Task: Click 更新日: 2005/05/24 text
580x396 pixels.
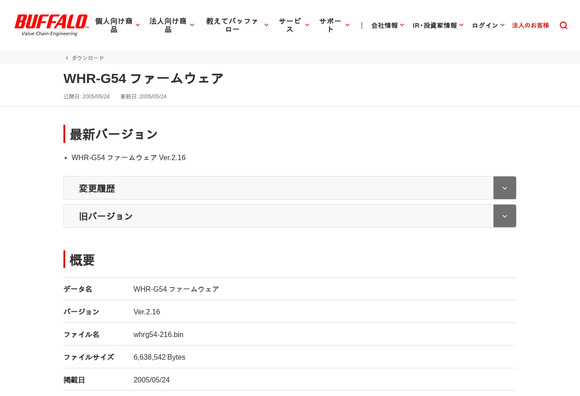Action: [144, 97]
